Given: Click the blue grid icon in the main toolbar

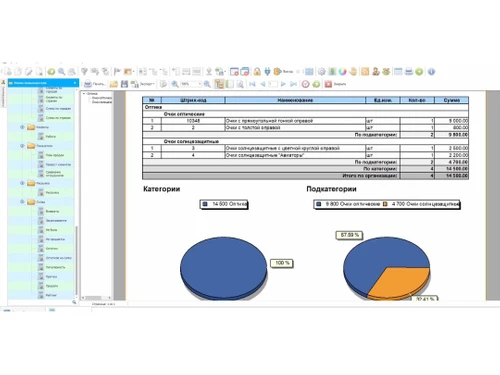Looking at the screenshot, I should (x=309, y=71).
